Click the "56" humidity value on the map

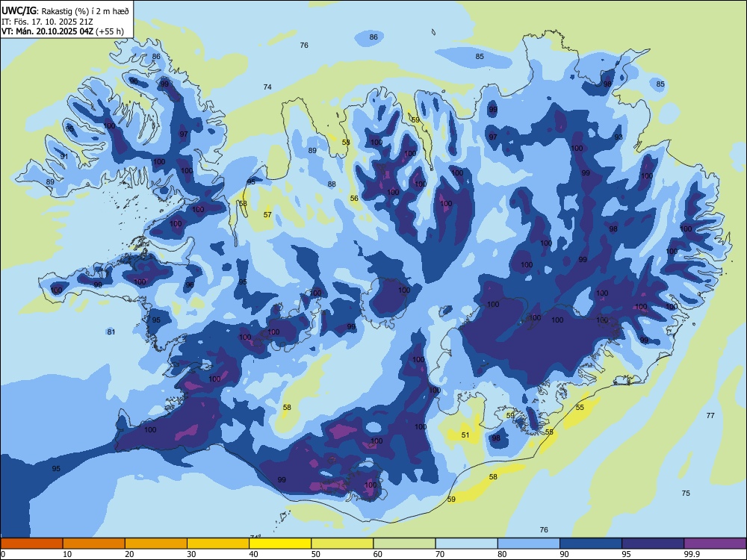click(354, 199)
